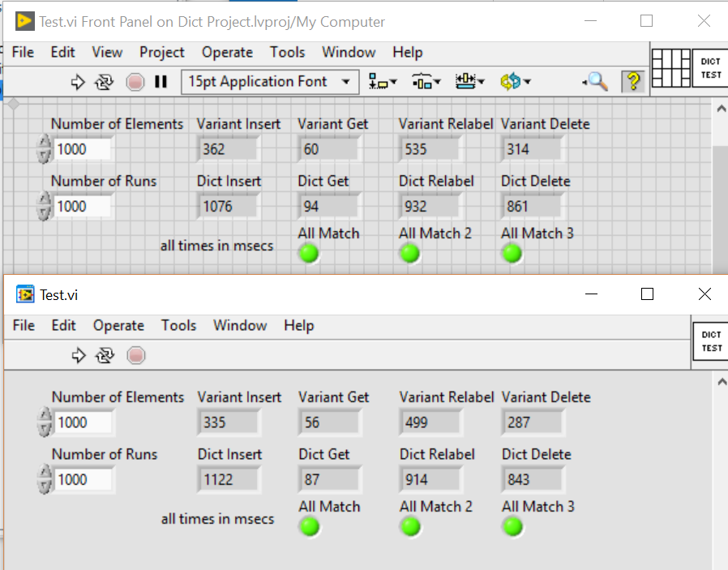Click the All Match 3 LED in the bottom window
This screenshot has width=728, height=570.
tap(513, 527)
